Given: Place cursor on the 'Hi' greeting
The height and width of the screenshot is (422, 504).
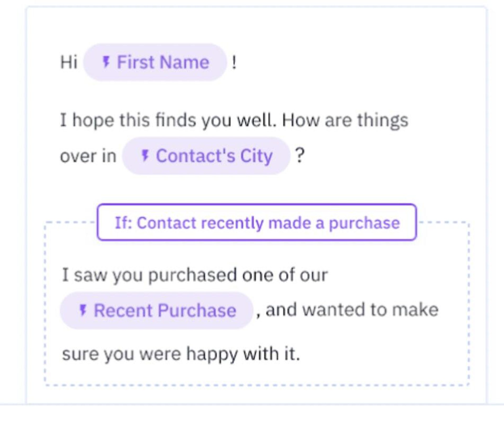Looking at the screenshot, I should pos(69,62).
